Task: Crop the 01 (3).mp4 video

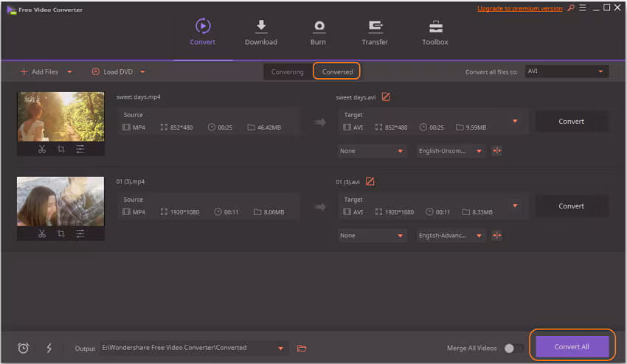Action: click(x=60, y=234)
